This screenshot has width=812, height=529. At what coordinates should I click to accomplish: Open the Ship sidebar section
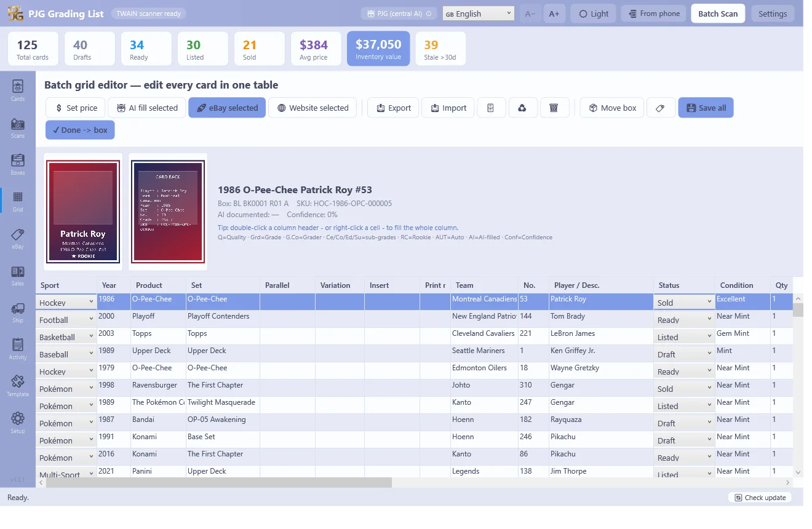tap(18, 311)
